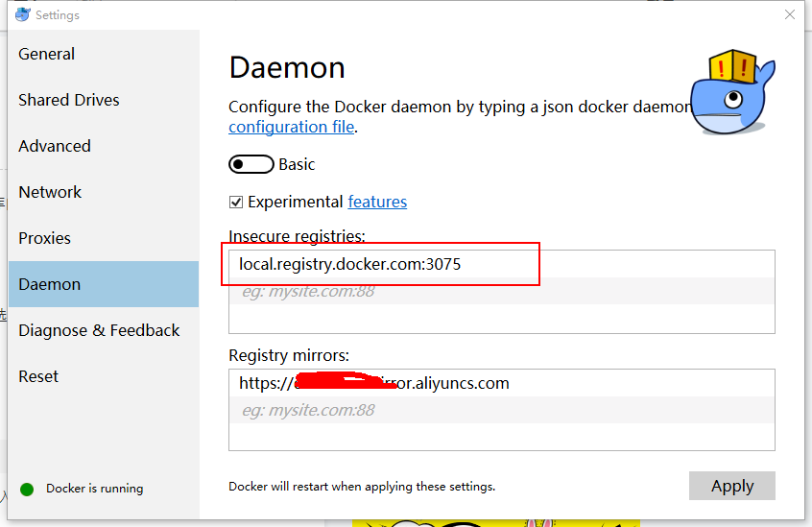Switch to the Network settings tab

pos(50,192)
